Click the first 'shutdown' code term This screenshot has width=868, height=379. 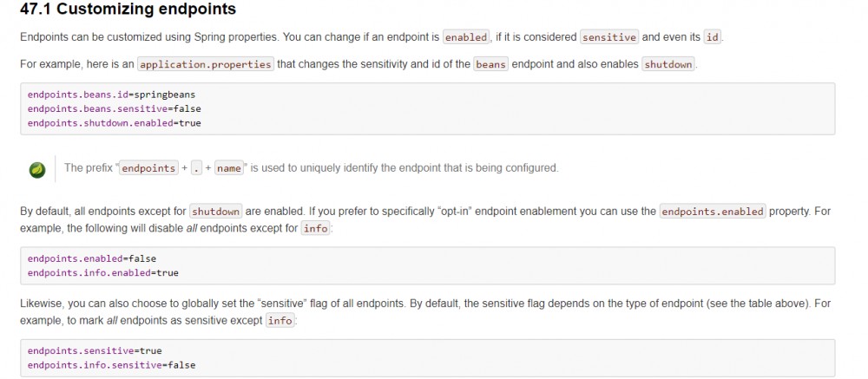(668, 64)
